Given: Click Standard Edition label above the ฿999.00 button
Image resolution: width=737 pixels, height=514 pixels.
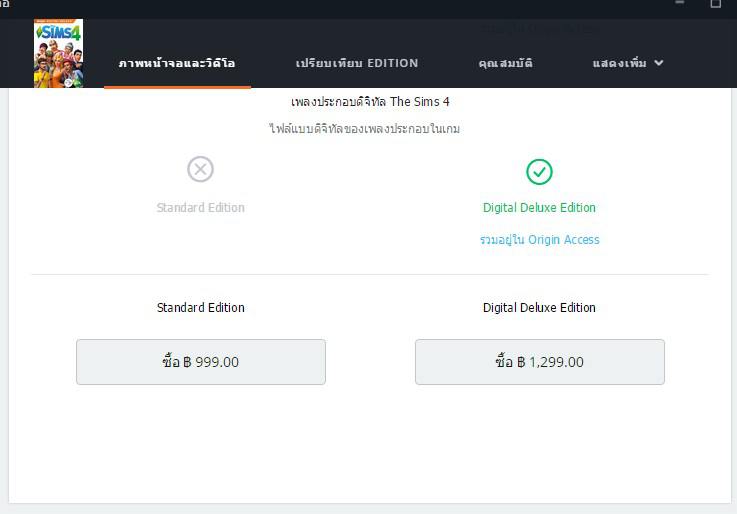Looking at the screenshot, I should tap(201, 308).
